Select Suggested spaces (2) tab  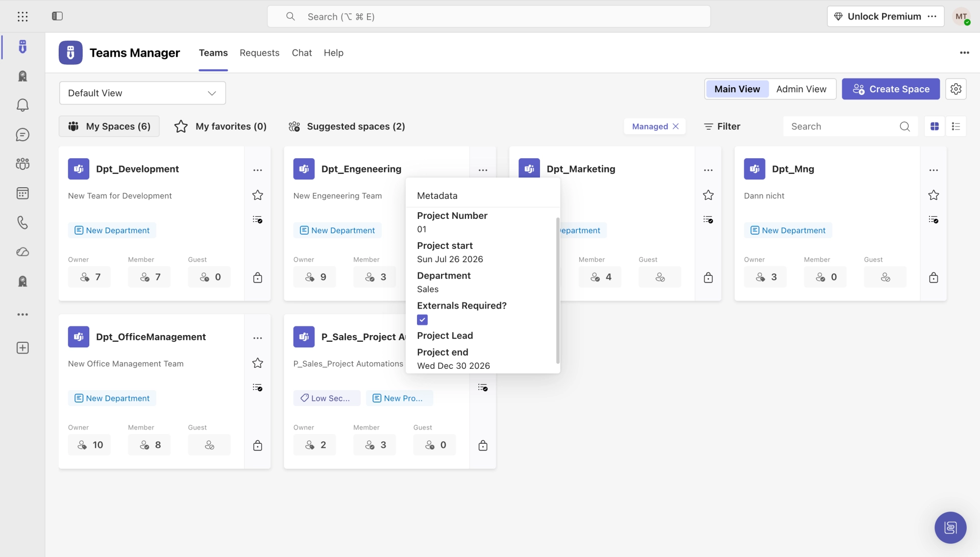click(347, 126)
